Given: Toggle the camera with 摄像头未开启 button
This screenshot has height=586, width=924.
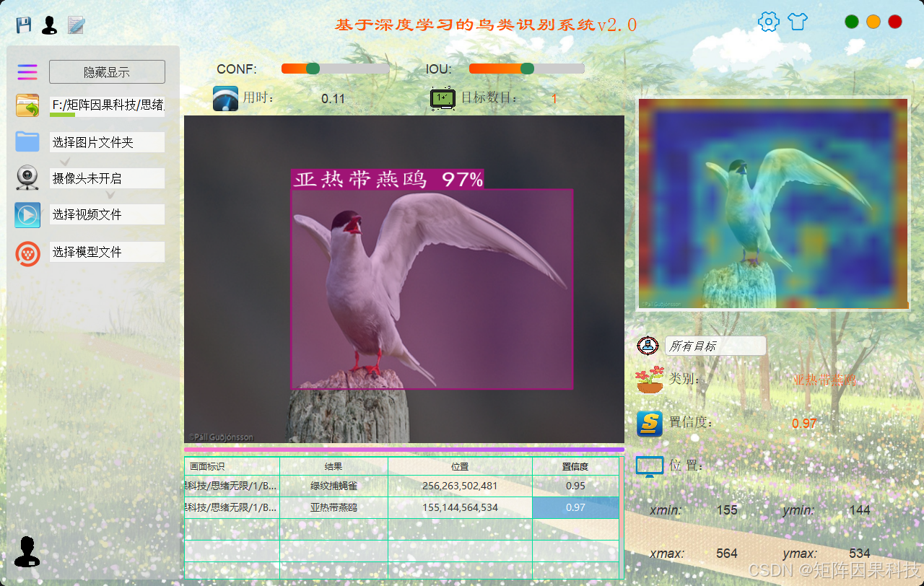Looking at the screenshot, I should pos(107,178).
